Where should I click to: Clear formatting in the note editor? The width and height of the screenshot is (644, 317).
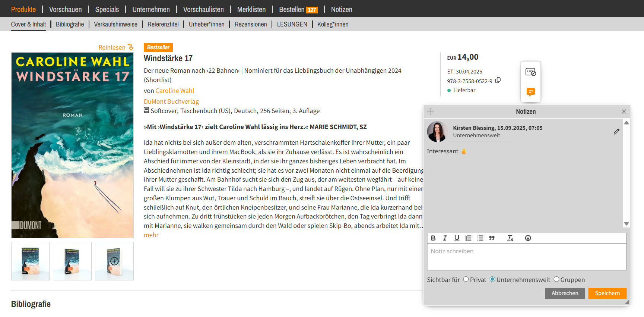tap(510, 238)
